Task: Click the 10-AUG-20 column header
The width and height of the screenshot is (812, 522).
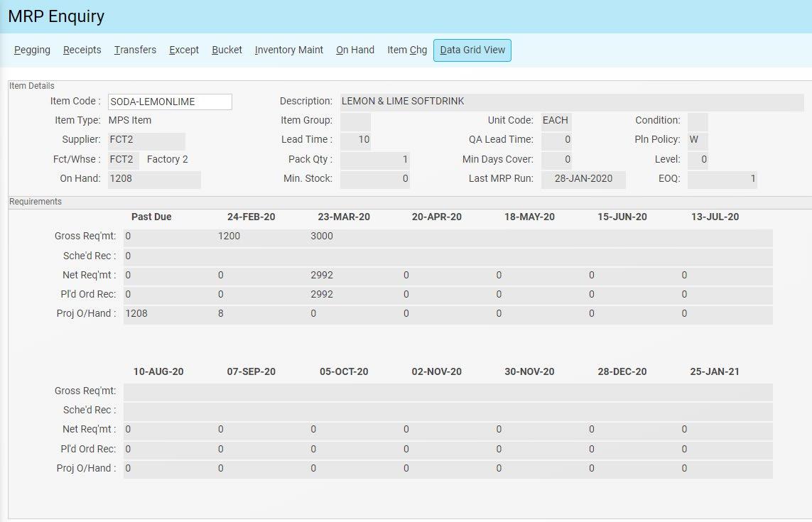Action: [158, 372]
